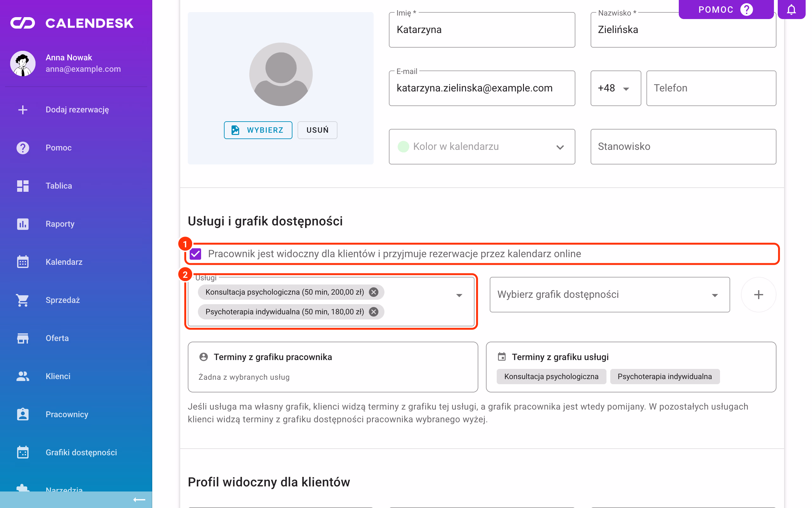
Task: Click the Raporty chart icon
Action: coord(23,224)
